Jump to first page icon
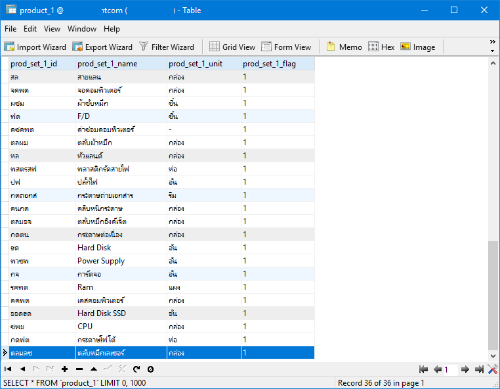The width and height of the screenshot is (500, 389). point(423,369)
